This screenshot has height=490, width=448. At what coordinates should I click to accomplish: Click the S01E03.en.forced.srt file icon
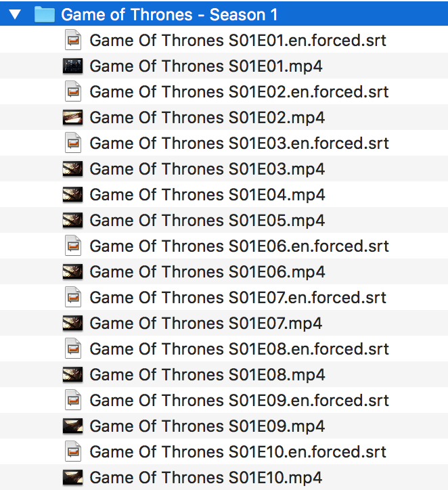72,143
